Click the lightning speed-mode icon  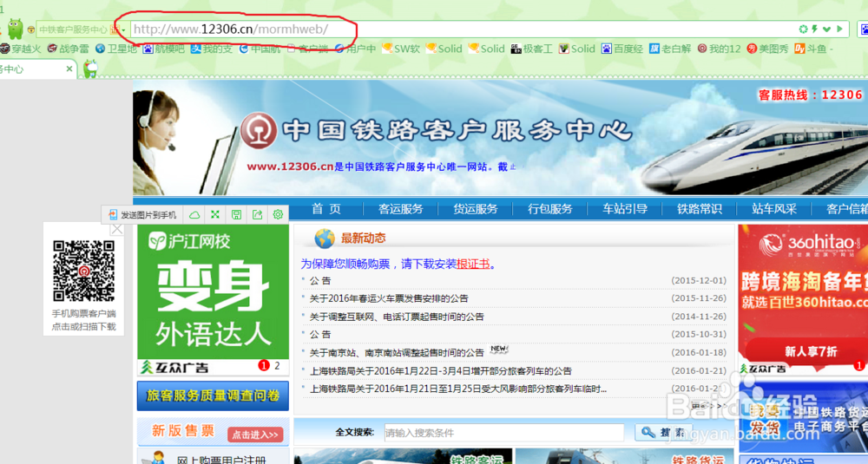(x=815, y=29)
